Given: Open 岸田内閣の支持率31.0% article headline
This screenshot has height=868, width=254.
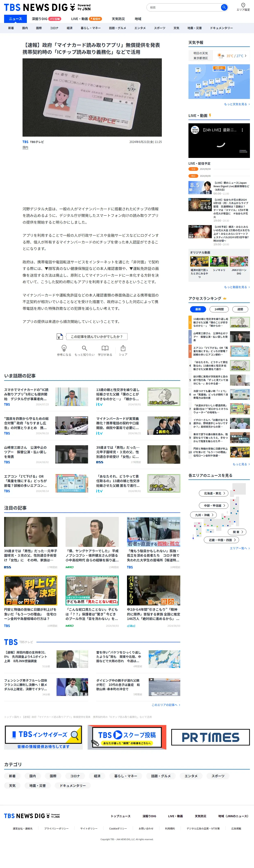Looking at the screenshot, I should point(26,657).
